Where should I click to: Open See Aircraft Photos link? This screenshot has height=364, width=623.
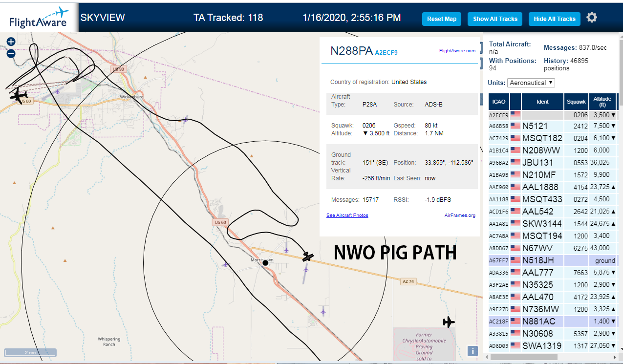[x=347, y=215]
